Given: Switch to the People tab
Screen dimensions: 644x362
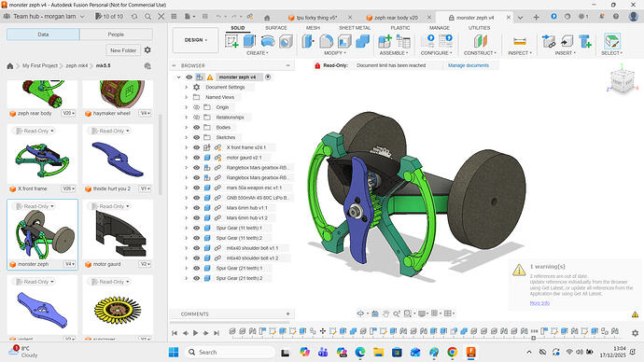Looking at the screenshot, I should coord(116,35).
